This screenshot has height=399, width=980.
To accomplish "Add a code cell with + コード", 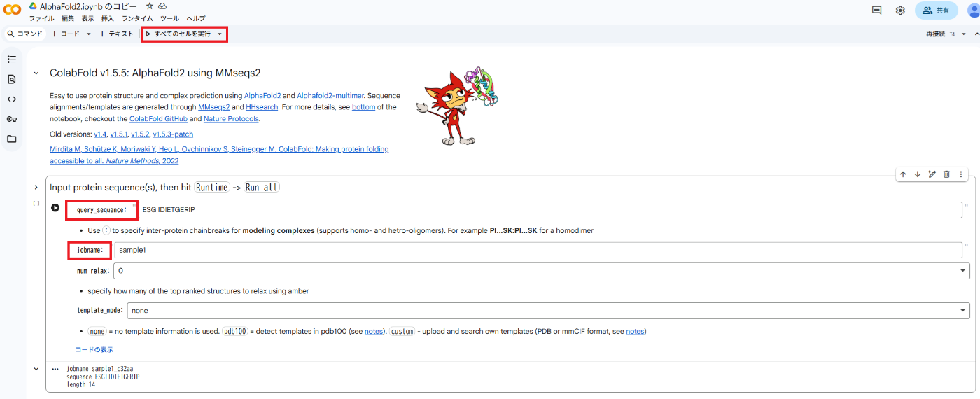I will 66,34.
